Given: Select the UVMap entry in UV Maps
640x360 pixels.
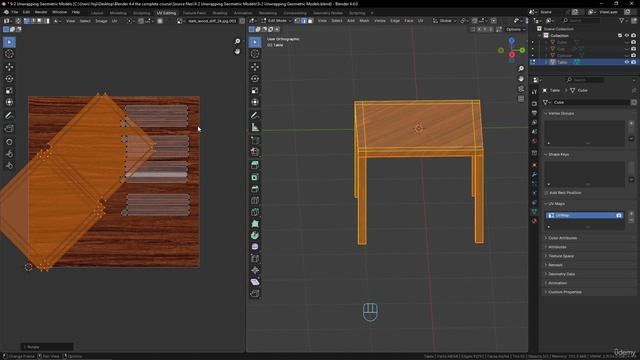Looking at the screenshot, I should pyautogui.click(x=584, y=215).
